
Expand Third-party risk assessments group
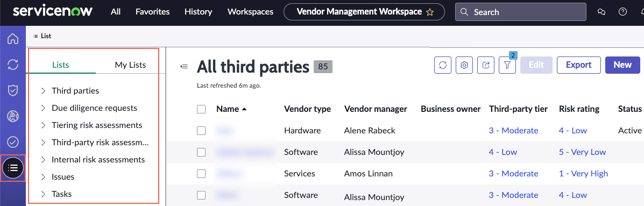click(43, 143)
